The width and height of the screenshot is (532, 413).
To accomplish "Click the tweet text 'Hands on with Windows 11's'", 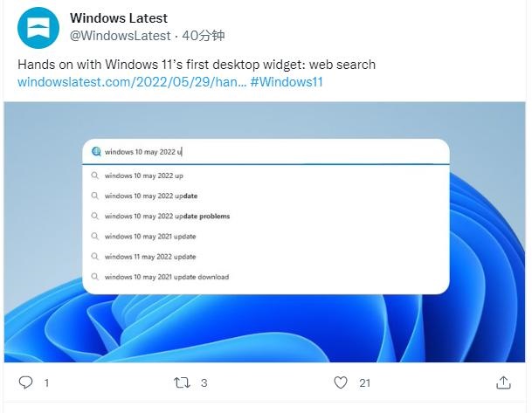I will coord(114,65).
